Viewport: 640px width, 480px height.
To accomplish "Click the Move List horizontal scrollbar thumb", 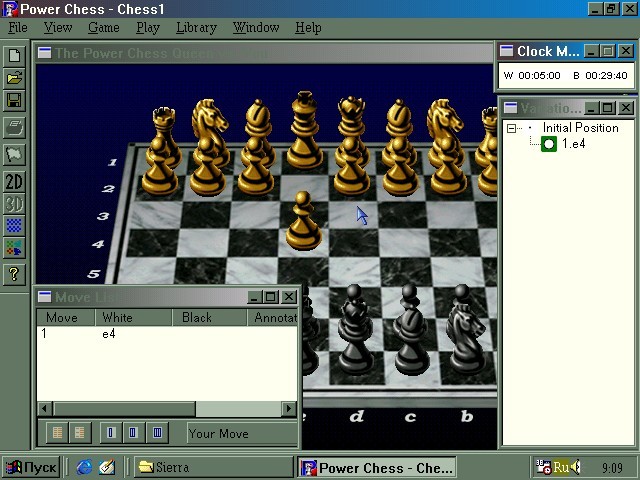I will [x=124, y=408].
